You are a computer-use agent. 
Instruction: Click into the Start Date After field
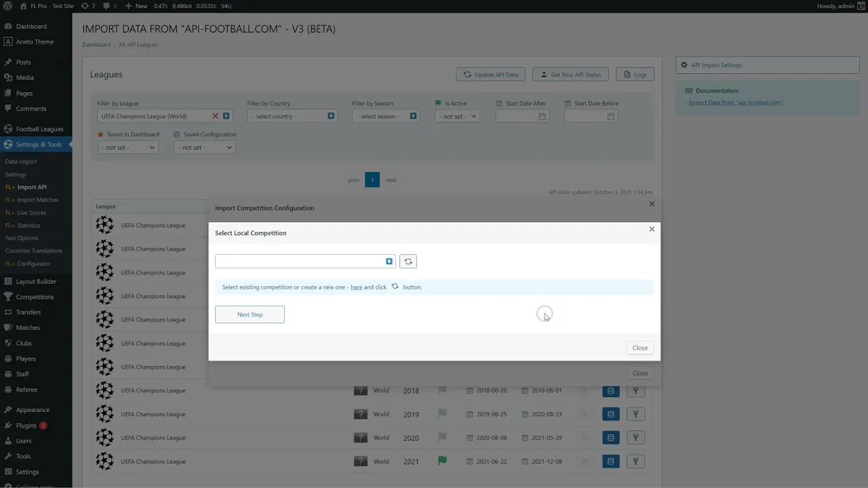coord(522,117)
